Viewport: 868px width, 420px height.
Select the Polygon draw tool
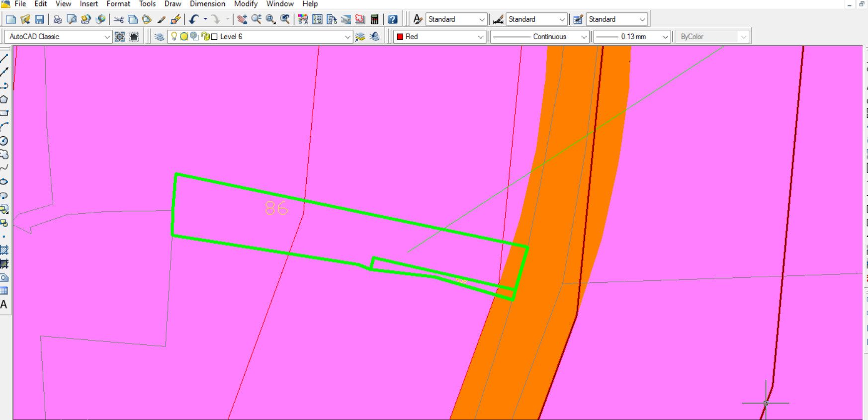(4, 99)
